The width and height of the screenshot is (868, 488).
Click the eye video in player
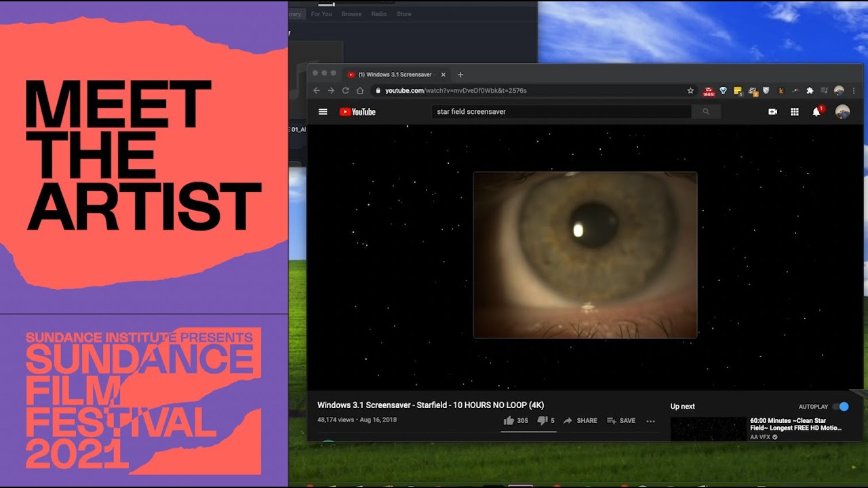point(585,255)
